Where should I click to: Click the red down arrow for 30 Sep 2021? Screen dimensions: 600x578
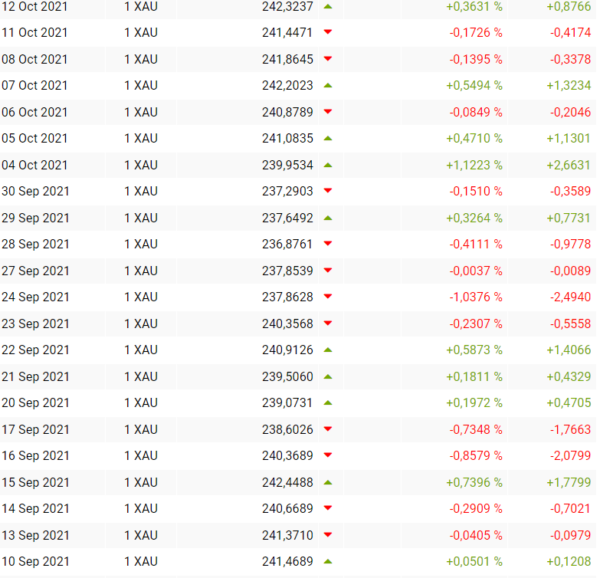coord(328,190)
